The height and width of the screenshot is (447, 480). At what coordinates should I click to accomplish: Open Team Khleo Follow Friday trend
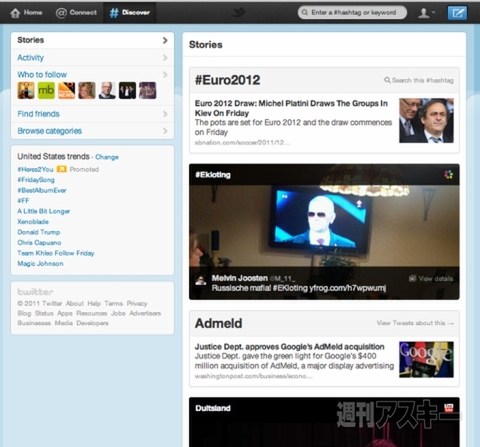pyautogui.click(x=56, y=253)
